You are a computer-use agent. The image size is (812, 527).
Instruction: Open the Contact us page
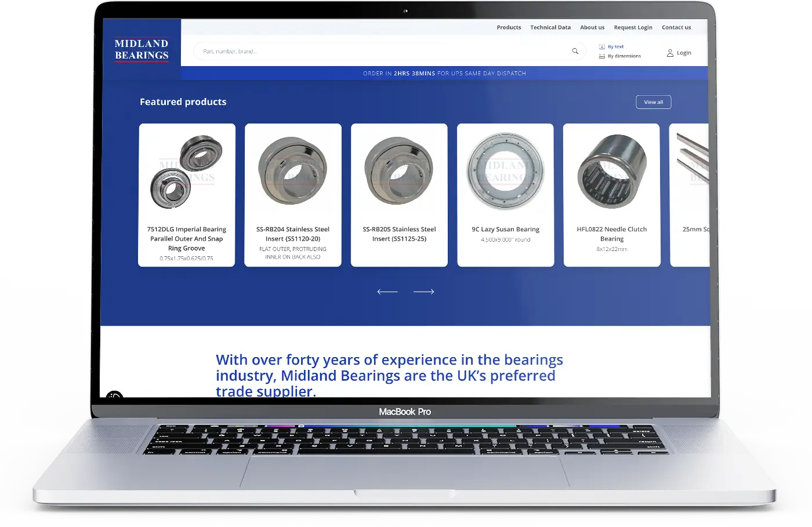676,27
